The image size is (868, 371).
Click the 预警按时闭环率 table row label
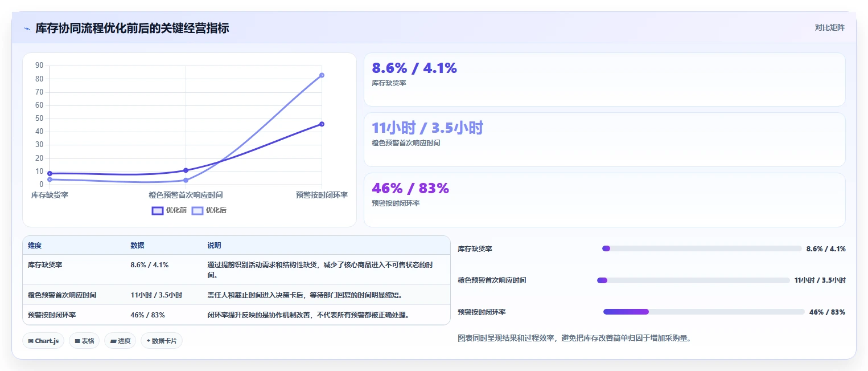(52, 315)
